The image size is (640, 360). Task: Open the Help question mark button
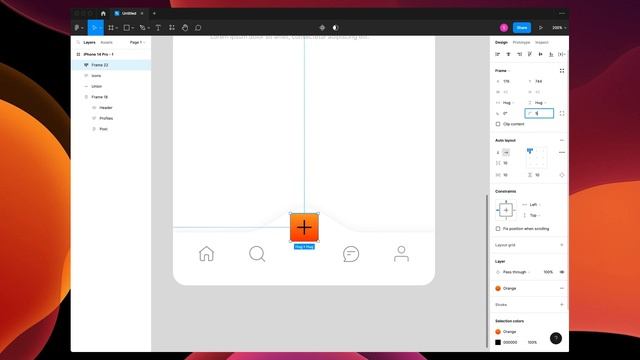(x=556, y=338)
